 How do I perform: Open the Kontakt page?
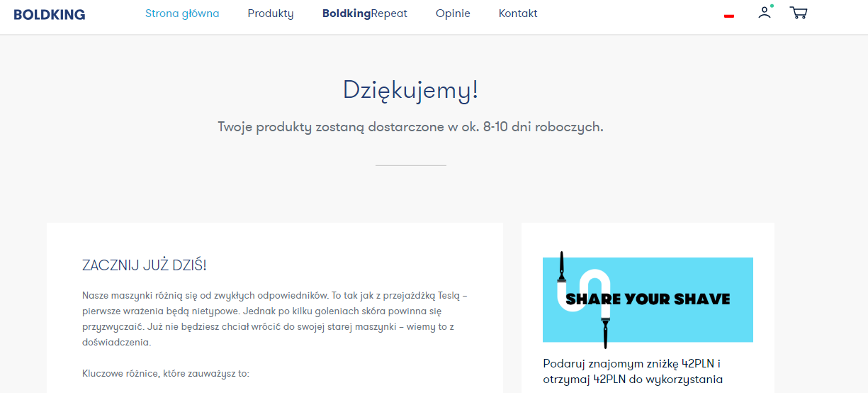(518, 13)
